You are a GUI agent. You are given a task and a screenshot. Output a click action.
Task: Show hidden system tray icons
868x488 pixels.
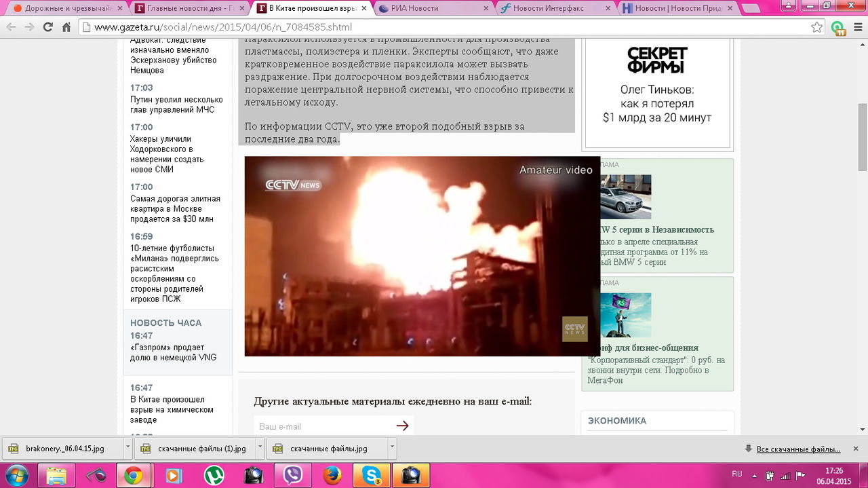[755, 474]
